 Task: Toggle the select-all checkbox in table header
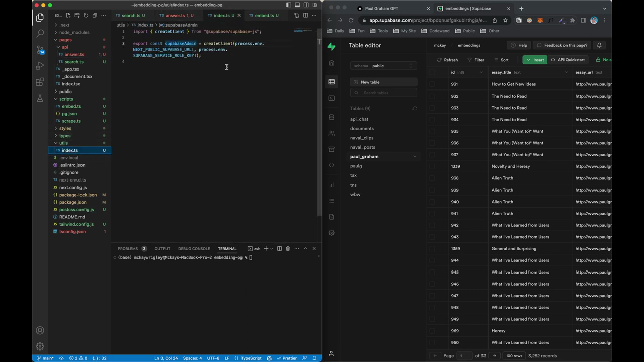(x=432, y=72)
